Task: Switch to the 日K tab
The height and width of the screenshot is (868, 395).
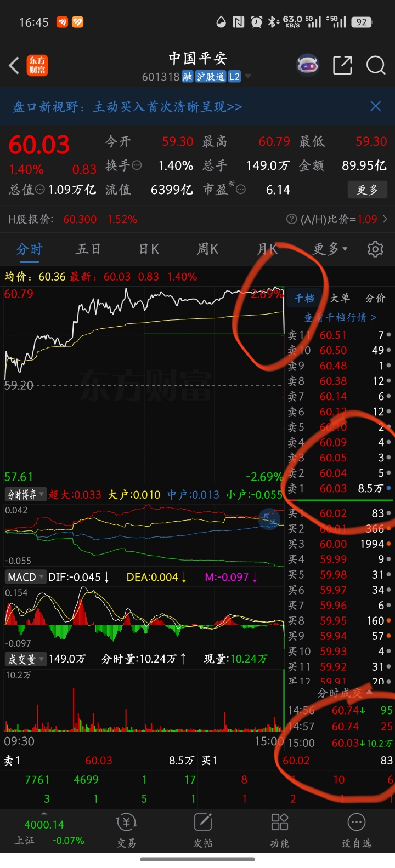Action: [x=149, y=249]
